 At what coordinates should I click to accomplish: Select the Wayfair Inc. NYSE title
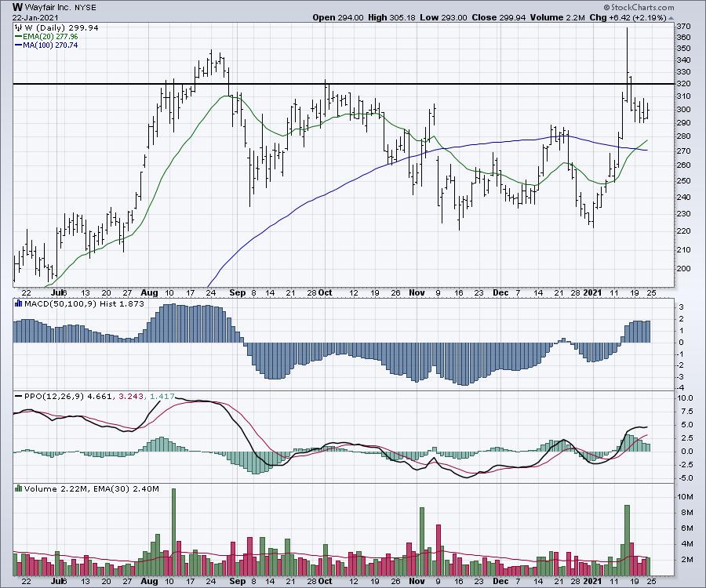[x=60, y=8]
